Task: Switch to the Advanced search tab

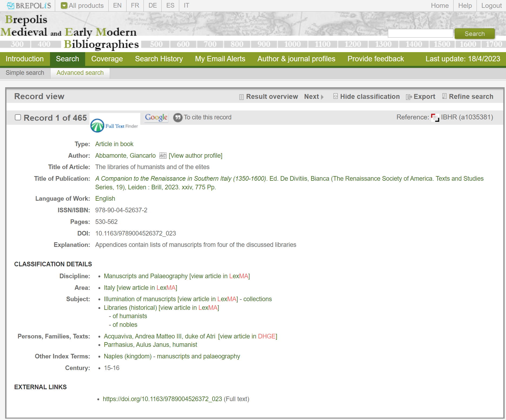Action: [x=80, y=73]
